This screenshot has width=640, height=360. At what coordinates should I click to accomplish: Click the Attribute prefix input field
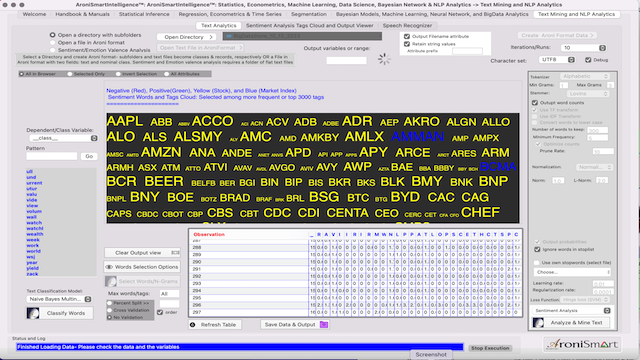click(x=467, y=51)
